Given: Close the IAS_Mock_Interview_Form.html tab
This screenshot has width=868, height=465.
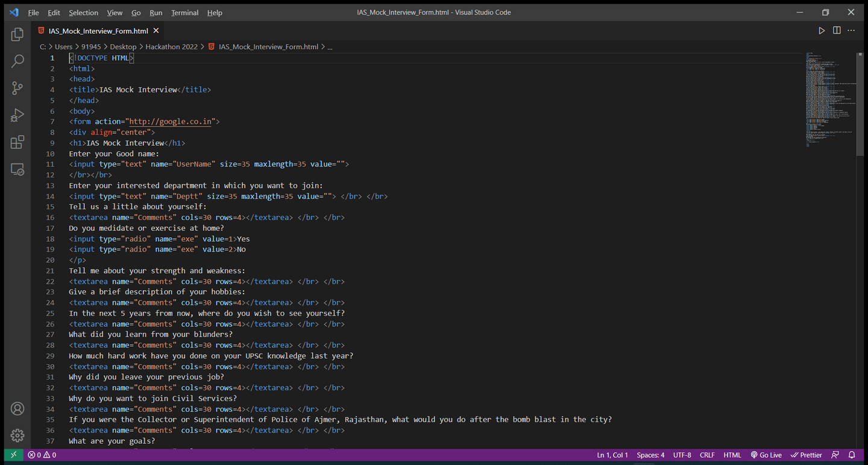Looking at the screenshot, I should pyautogui.click(x=156, y=31).
